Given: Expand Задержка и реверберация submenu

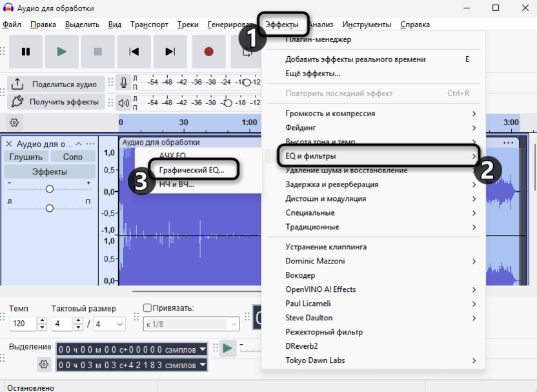Looking at the screenshot, I should pyautogui.click(x=373, y=184).
